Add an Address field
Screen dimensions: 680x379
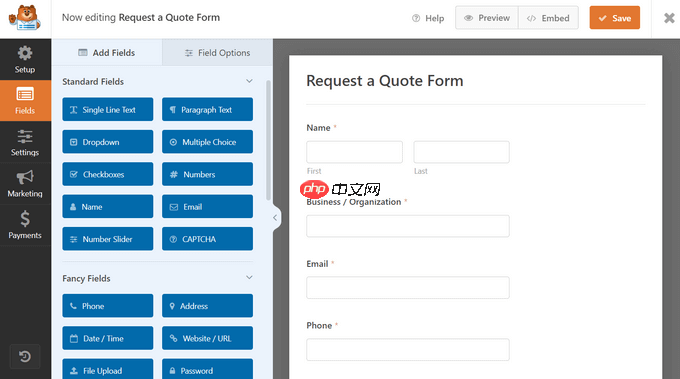pyautogui.click(x=207, y=306)
